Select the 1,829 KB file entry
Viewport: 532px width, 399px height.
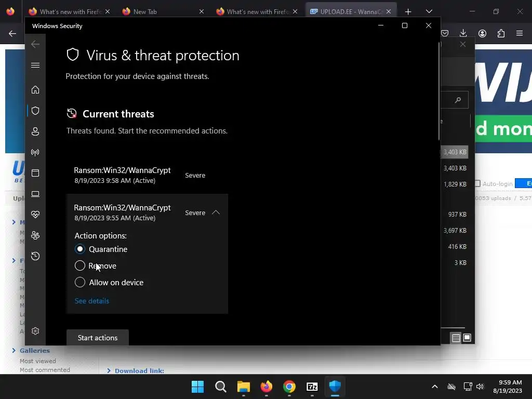(x=455, y=184)
